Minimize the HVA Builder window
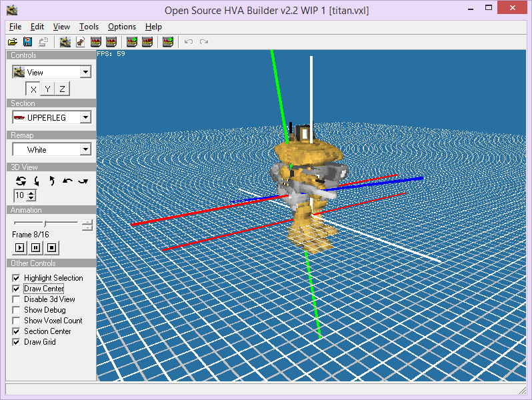 [471, 8]
